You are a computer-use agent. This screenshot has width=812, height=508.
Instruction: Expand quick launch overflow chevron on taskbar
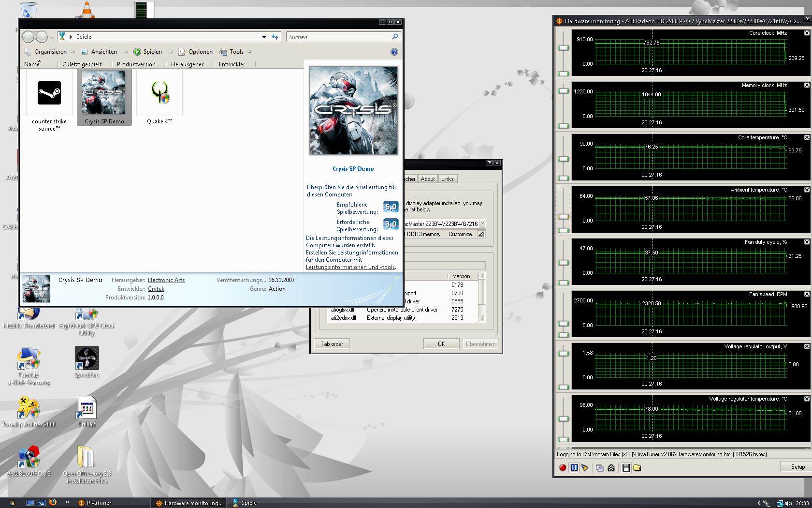(x=67, y=502)
